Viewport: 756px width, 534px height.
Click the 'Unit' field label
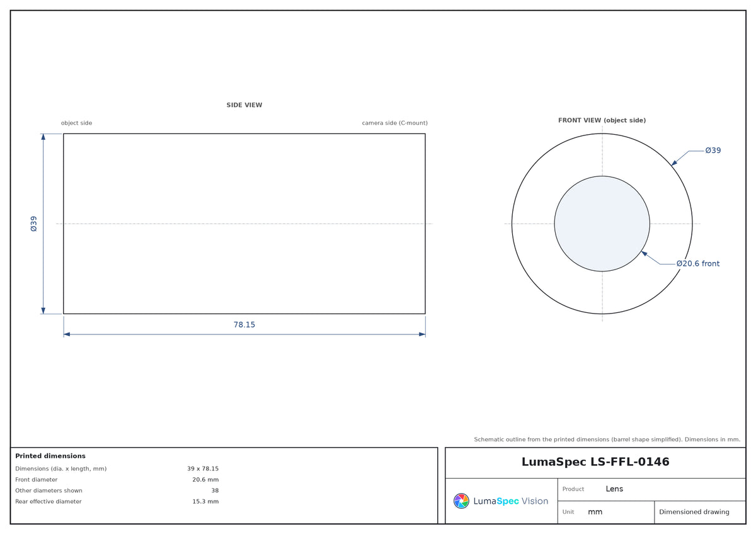(x=568, y=512)
